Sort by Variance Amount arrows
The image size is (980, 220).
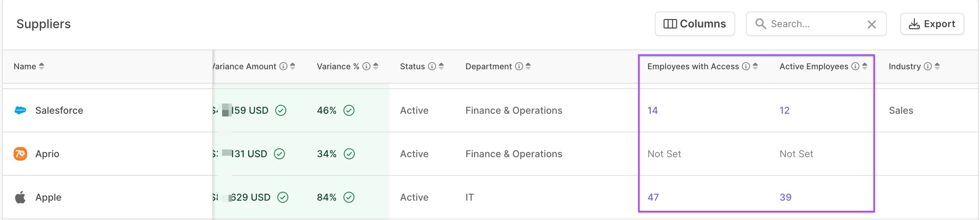tap(292, 66)
